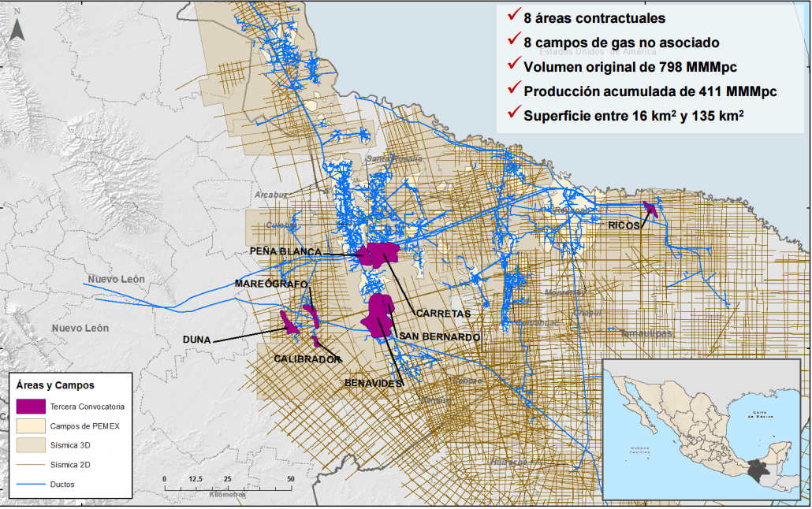Click the 'Arcabuz' map label
This screenshot has height=509, width=812.
tap(271, 195)
